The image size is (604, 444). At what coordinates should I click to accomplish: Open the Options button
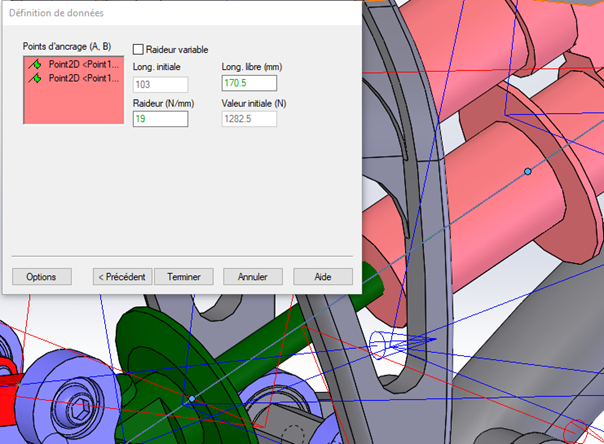click(x=42, y=277)
